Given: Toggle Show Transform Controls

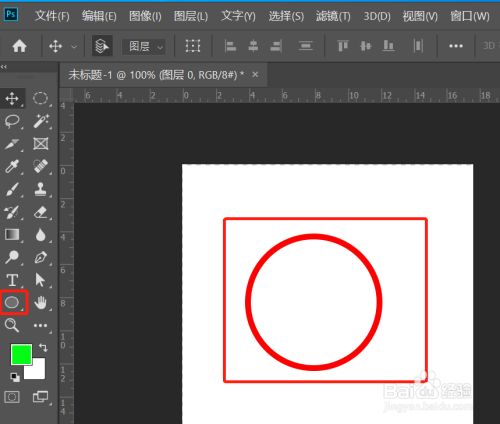Looking at the screenshot, I should pyautogui.click(x=193, y=46).
